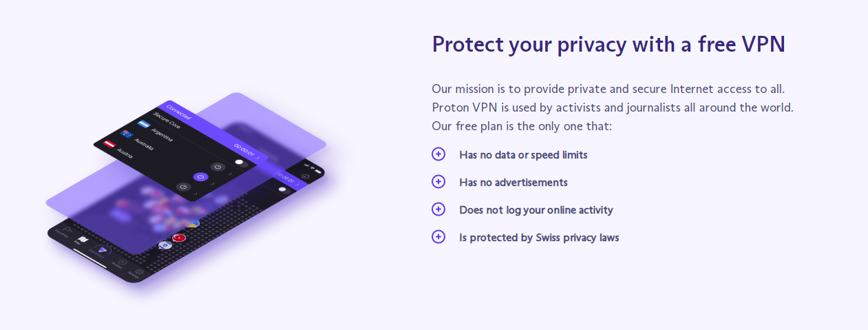Click the Australia flag icon
This screenshot has height=330, width=868.
[x=127, y=134]
